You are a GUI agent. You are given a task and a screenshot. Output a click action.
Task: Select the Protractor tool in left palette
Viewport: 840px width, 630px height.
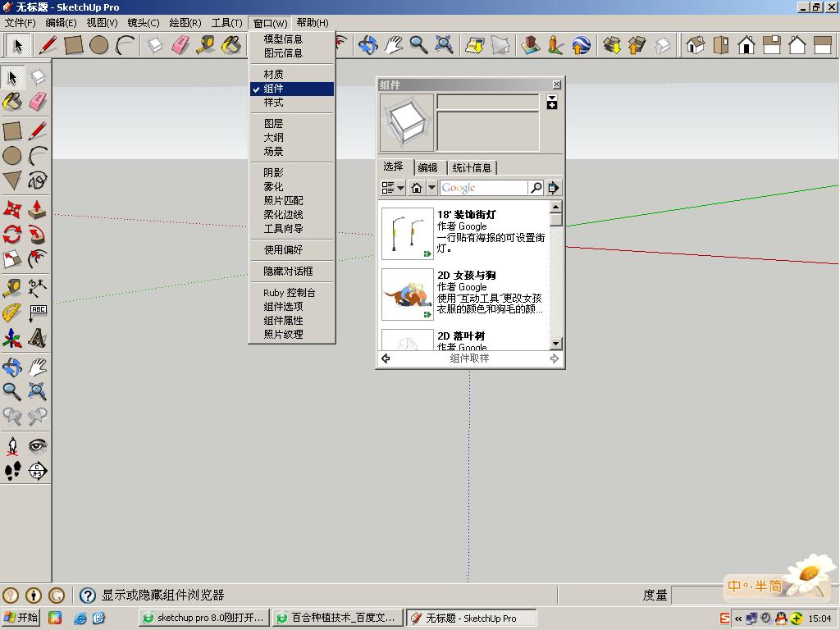click(12, 313)
